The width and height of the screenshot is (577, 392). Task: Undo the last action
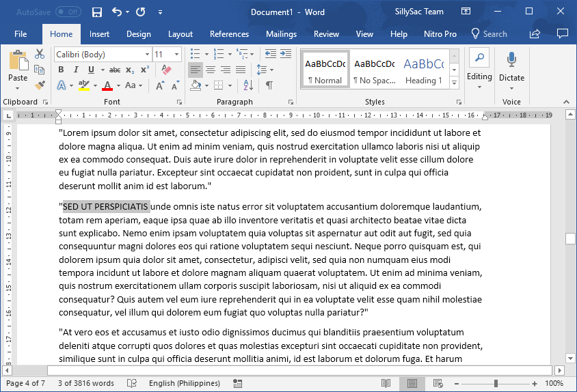(117, 12)
